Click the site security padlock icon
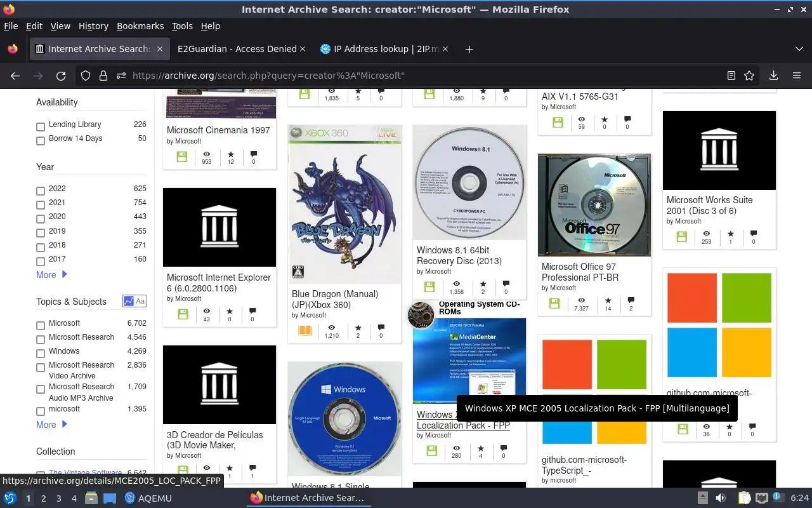 click(x=103, y=76)
